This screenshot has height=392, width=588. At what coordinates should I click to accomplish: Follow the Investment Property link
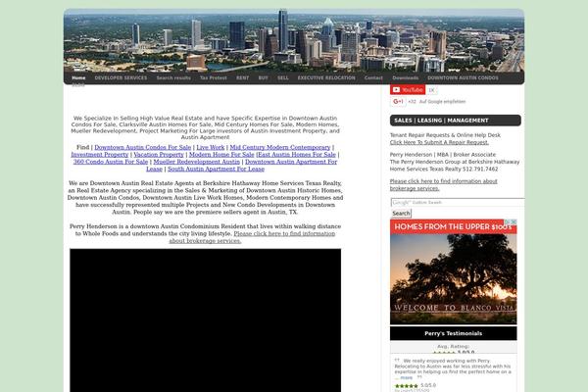100,155
